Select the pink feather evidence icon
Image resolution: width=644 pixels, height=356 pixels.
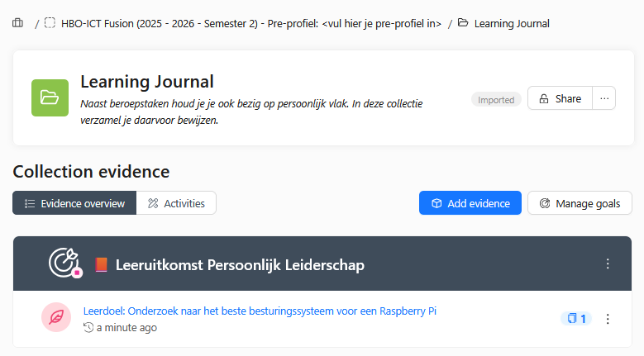[56, 317]
